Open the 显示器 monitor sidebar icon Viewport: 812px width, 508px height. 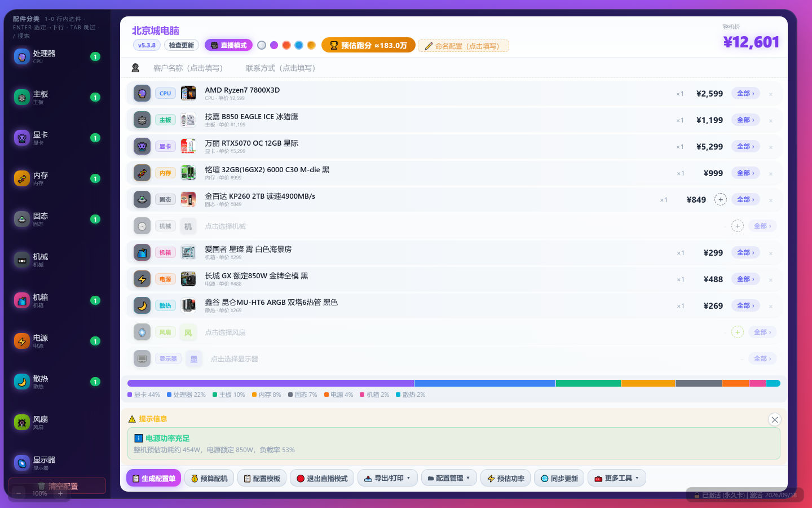click(x=22, y=463)
